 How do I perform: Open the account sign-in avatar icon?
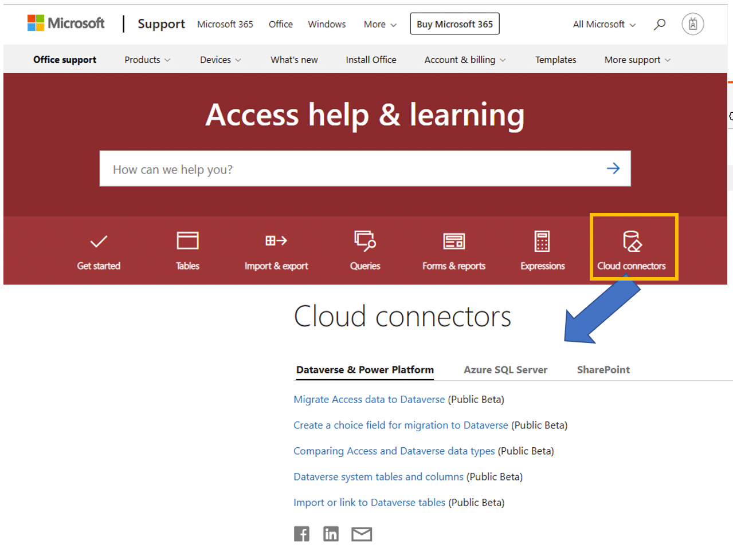[692, 24]
